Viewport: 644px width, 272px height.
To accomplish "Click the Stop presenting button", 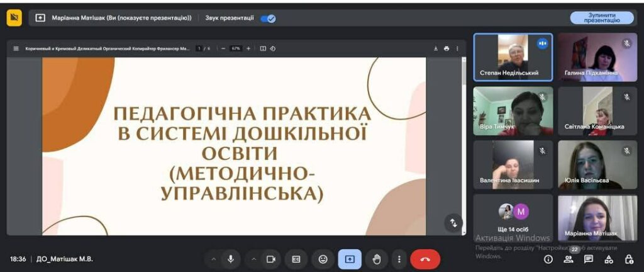I will pos(601,18).
